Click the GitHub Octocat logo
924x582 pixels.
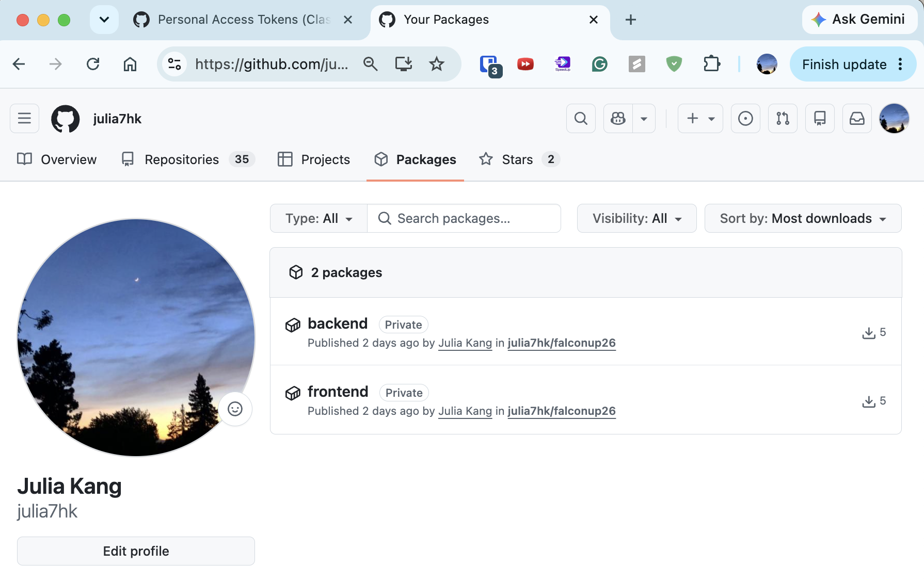(x=66, y=119)
